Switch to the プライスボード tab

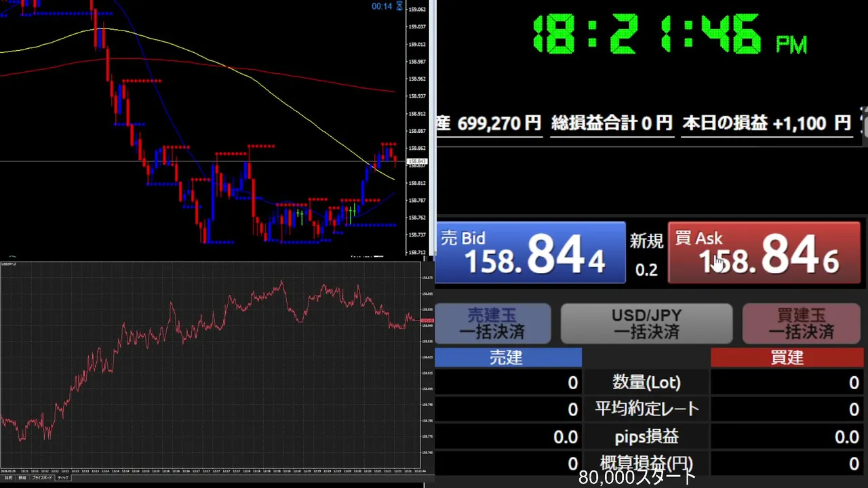coord(42,478)
